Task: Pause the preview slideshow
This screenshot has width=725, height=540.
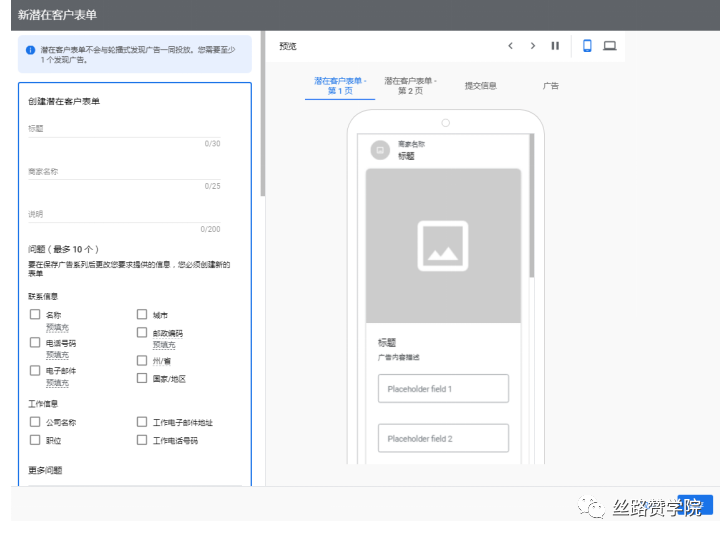Action: [555, 46]
